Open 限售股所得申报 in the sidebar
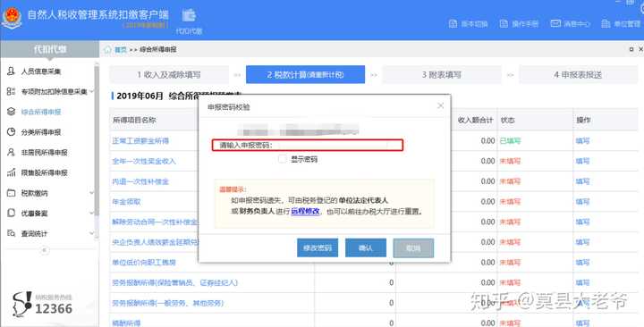 [45, 172]
